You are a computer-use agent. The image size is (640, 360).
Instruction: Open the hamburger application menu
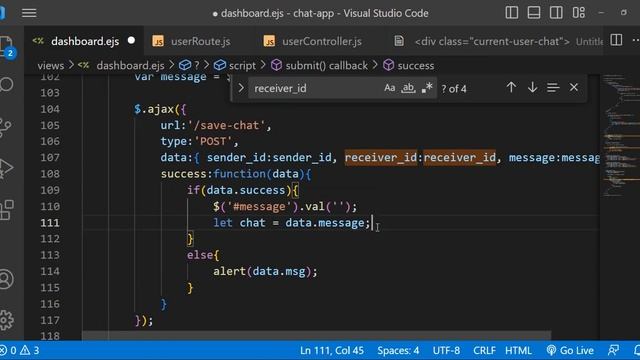[29, 13]
